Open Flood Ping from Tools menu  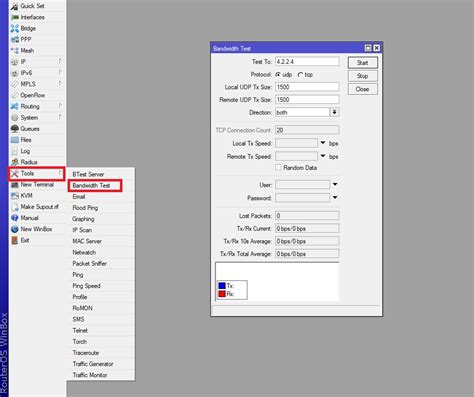point(85,208)
